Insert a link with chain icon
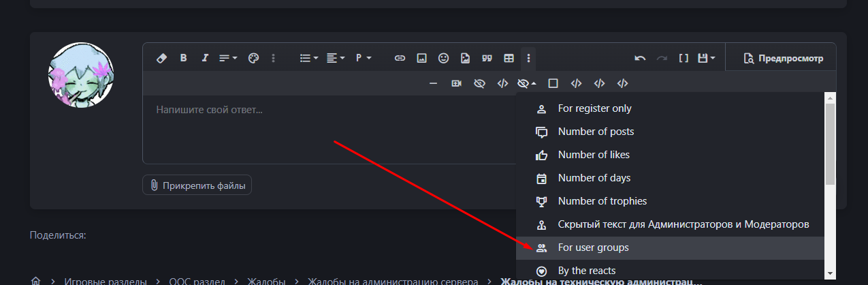This screenshot has width=868, height=285. coord(400,58)
